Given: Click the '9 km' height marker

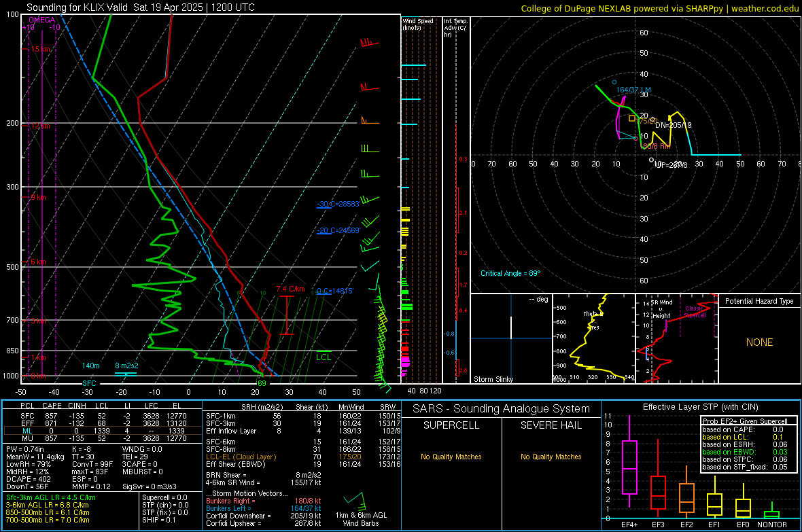Looking at the screenshot, I should click(x=38, y=197).
